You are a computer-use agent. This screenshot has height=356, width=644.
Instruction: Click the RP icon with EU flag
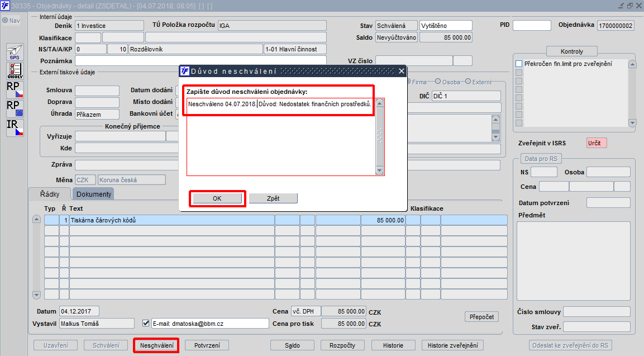[15, 108]
